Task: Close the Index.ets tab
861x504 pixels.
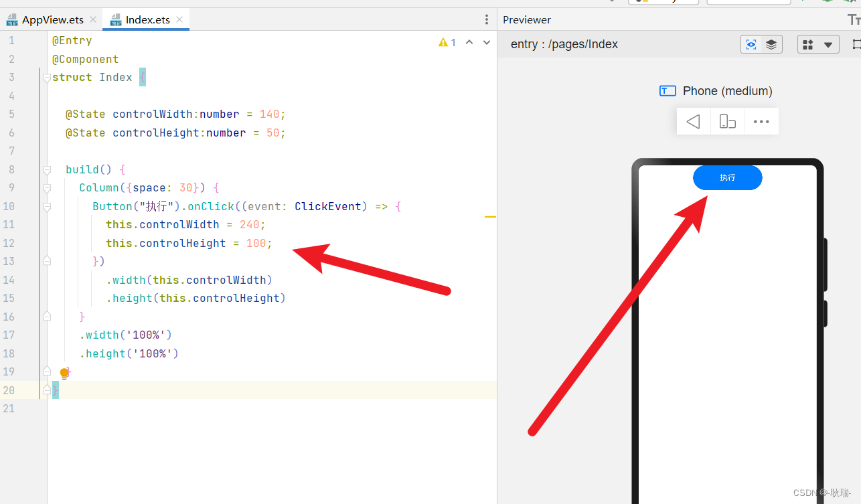Action: tap(179, 20)
